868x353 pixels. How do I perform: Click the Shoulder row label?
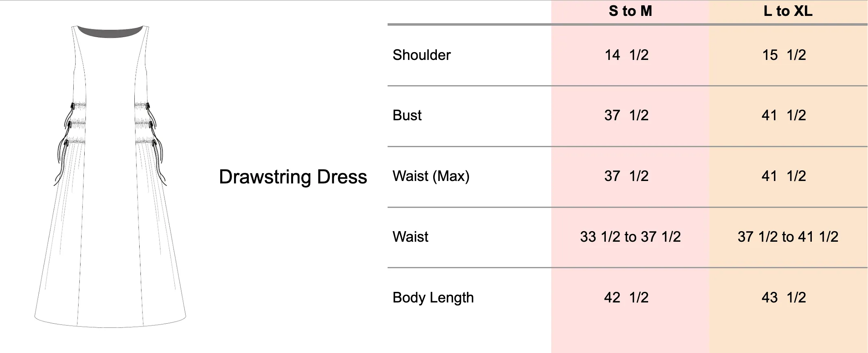[x=421, y=55]
